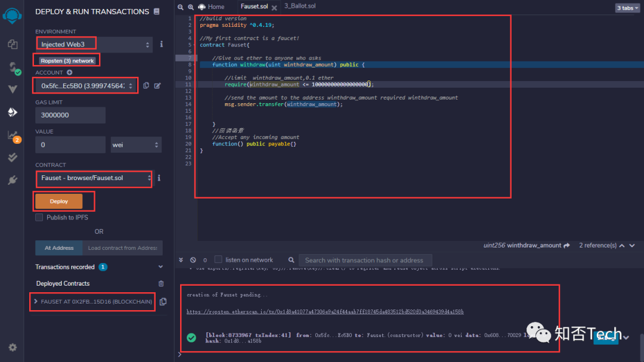Open the V-shaped plugin icon in sidebar
The image size is (644, 362).
pos(13,89)
